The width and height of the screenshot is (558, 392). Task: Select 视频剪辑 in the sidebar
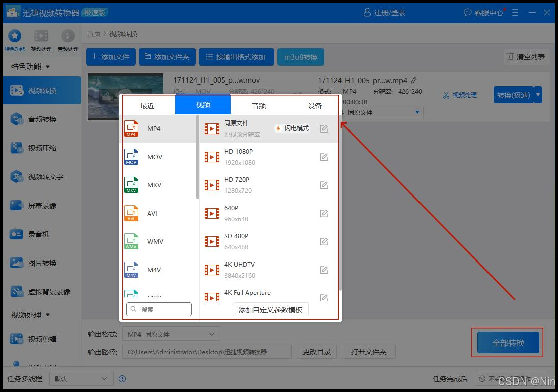point(42,339)
